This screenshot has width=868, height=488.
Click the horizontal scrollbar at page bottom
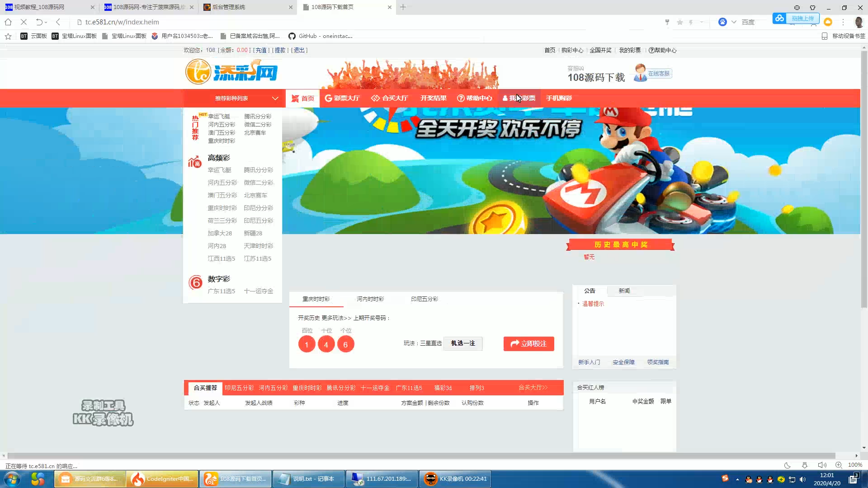point(420,455)
